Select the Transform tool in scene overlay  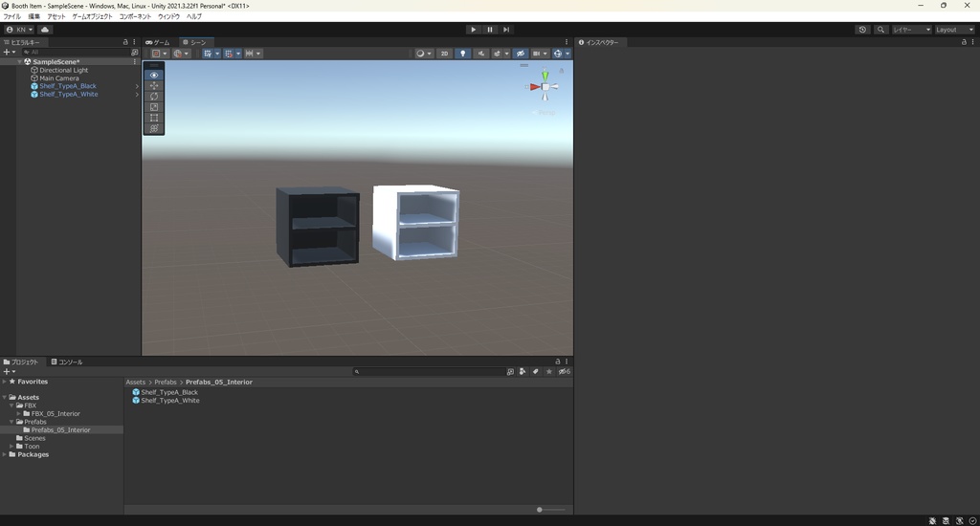pyautogui.click(x=154, y=128)
